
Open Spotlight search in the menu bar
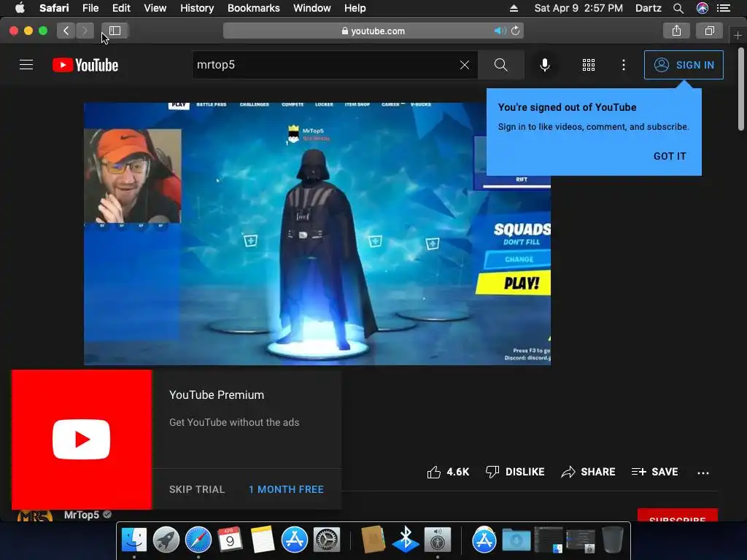coord(678,8)
